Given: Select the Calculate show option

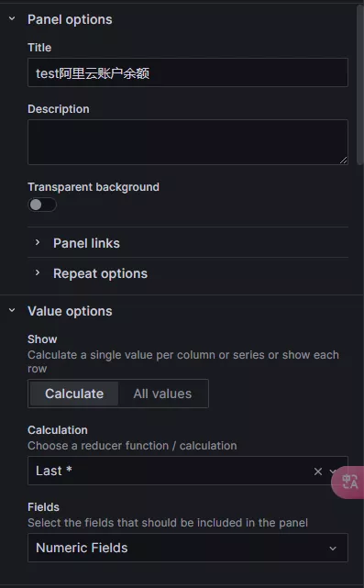Looking at the screenshot, I should coord(74,394).
